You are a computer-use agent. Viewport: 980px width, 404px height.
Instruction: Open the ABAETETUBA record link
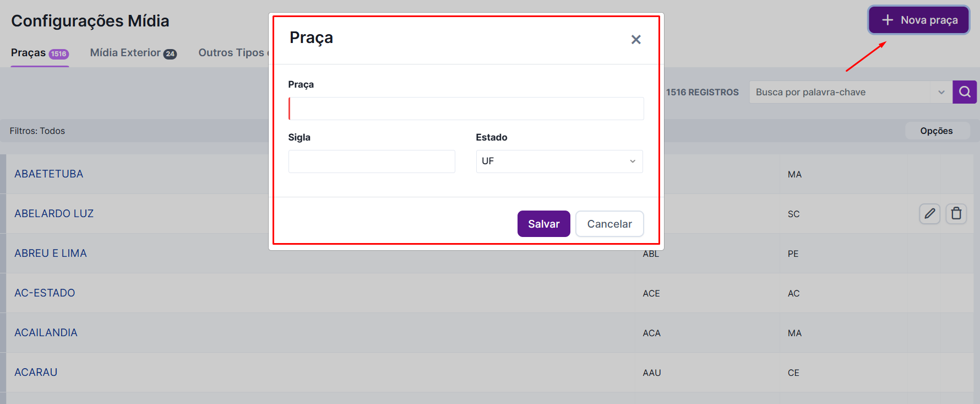[49, 174]
